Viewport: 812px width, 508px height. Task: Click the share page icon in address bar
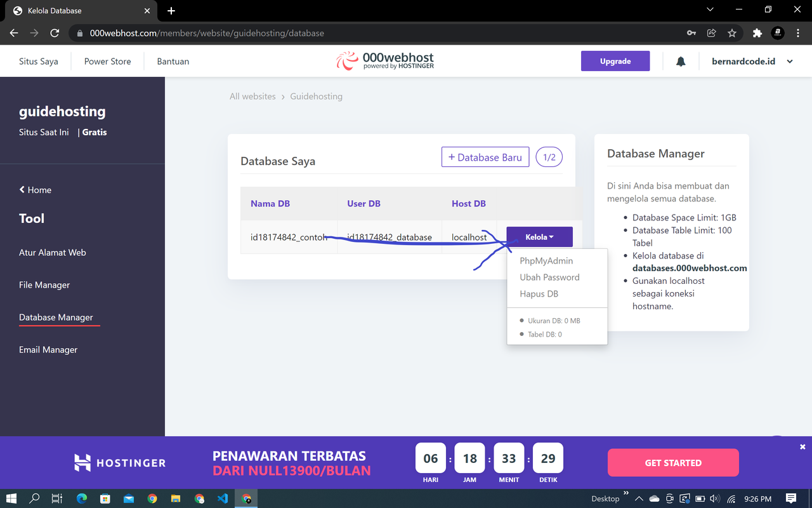[x=712, y=33]
